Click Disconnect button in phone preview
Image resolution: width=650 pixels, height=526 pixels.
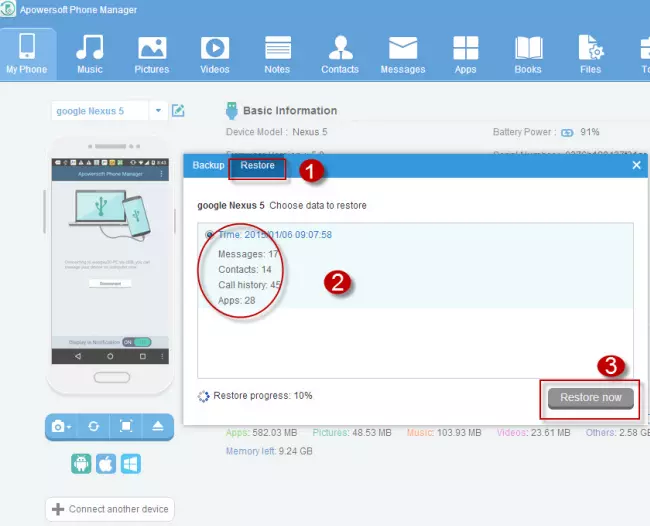tap(110, 284)
